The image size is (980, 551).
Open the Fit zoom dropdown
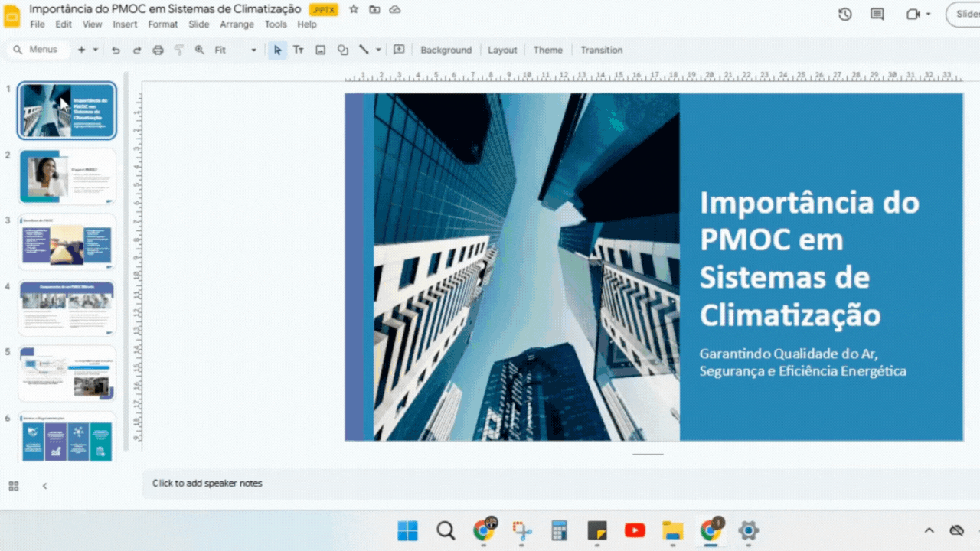click(235, 50)
